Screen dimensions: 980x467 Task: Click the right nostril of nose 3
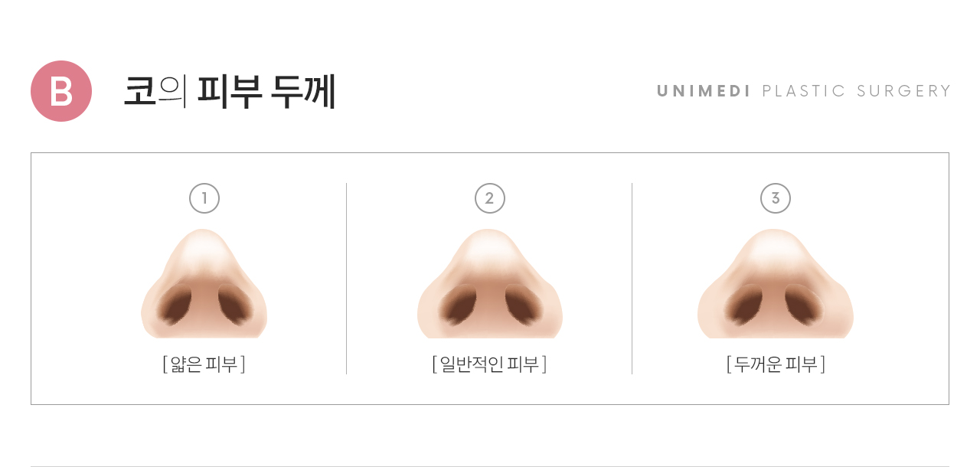[x=805, y=303]
